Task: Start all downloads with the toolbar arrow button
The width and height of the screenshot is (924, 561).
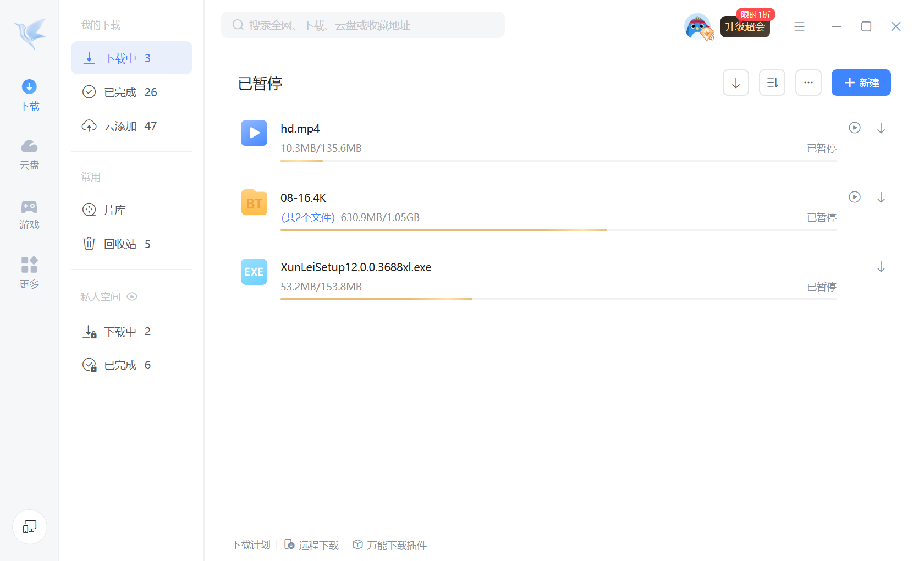Action: click(735, 83)
